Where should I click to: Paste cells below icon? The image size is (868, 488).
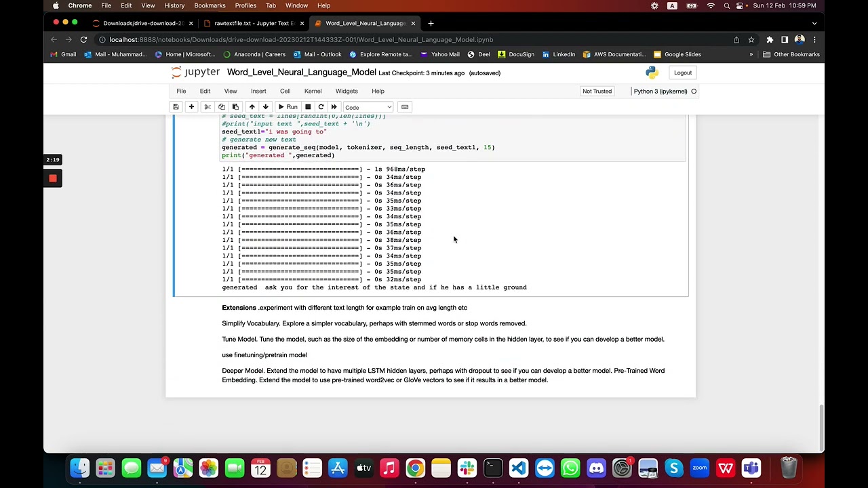coord(235,107)
